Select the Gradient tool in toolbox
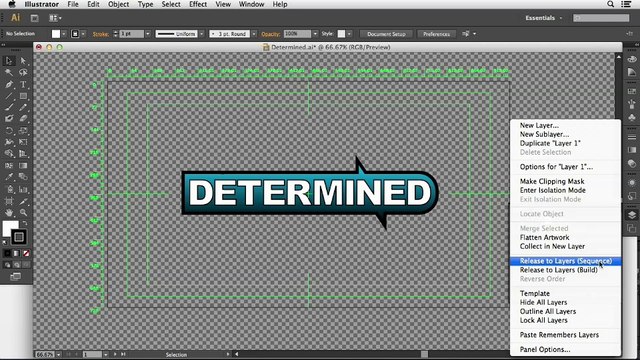This screenshot has width=640, height=360. (x=23, y=165)
